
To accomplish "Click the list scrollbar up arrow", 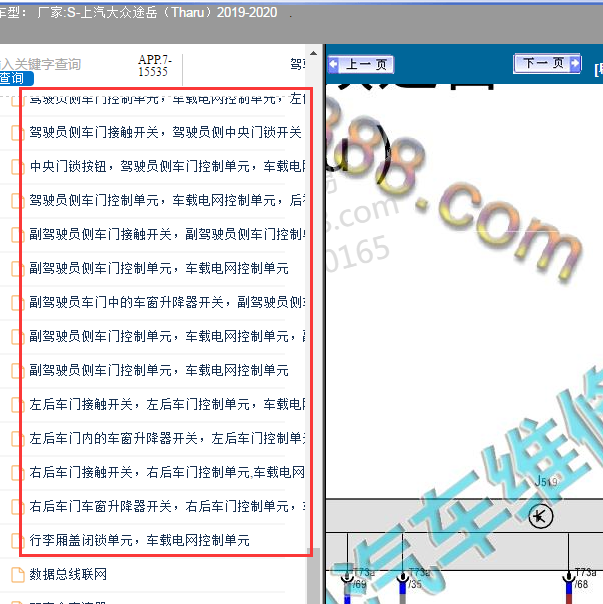I will (314, 53).
